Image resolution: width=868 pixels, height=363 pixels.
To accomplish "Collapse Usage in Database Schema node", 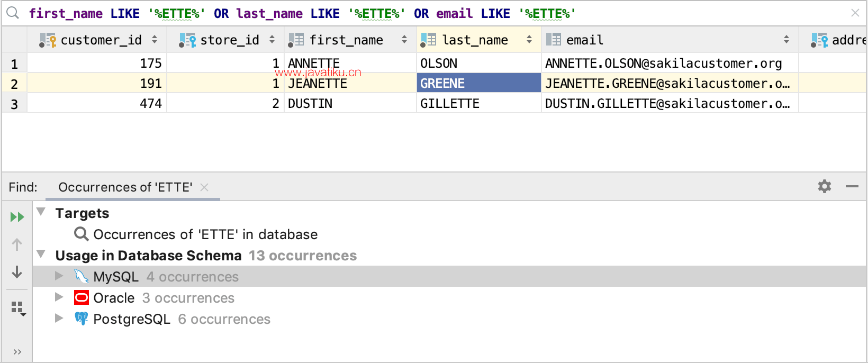I will point(41,254).
